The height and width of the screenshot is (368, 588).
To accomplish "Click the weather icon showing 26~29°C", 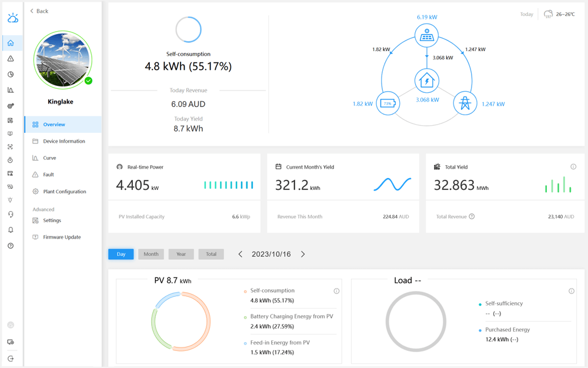I will click(549, 14).
